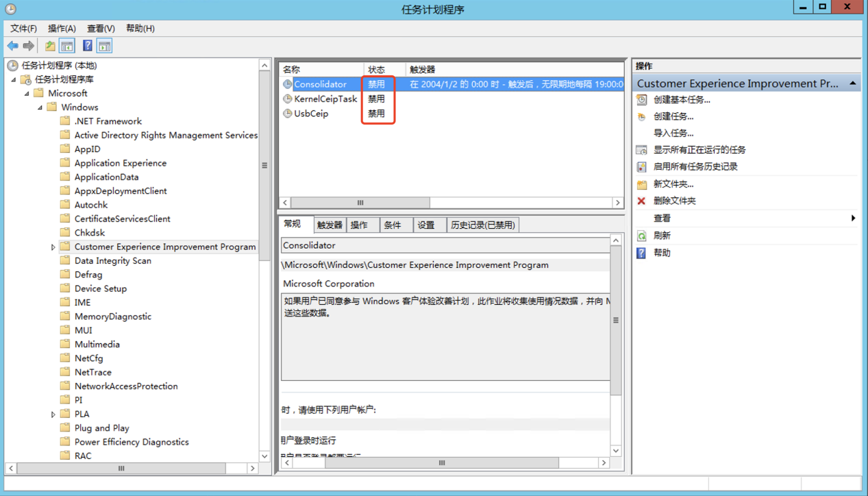
Task: Click the KernelCeipTask clock icon
Action: point(288,99)
